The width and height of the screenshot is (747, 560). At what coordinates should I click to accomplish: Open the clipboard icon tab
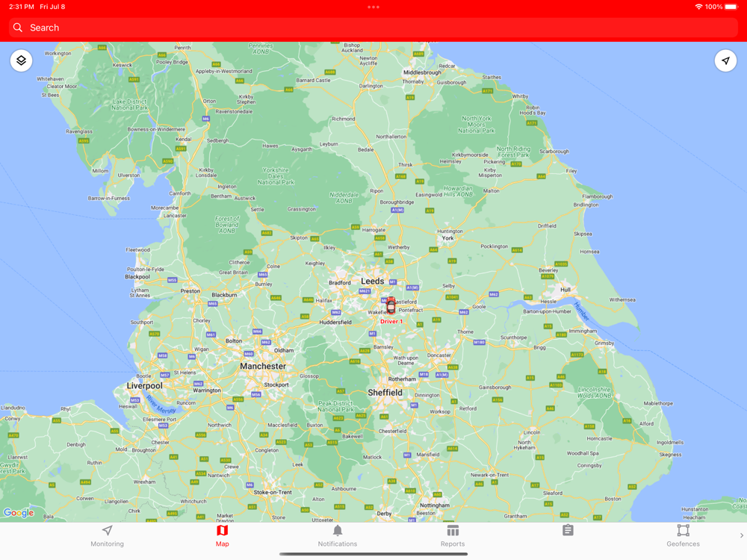coord(568,530)
